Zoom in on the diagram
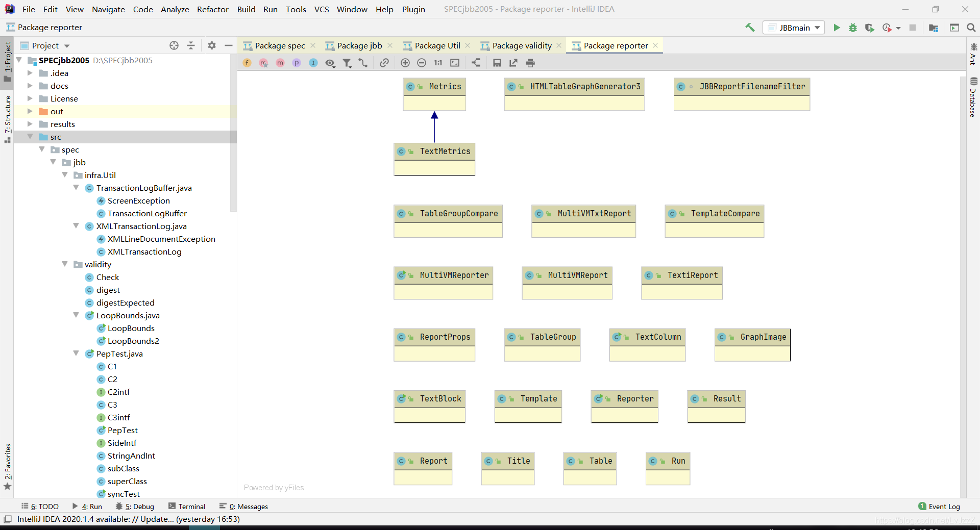The height and width of the screenshot is (530, 980). click(x=405, y=63)
